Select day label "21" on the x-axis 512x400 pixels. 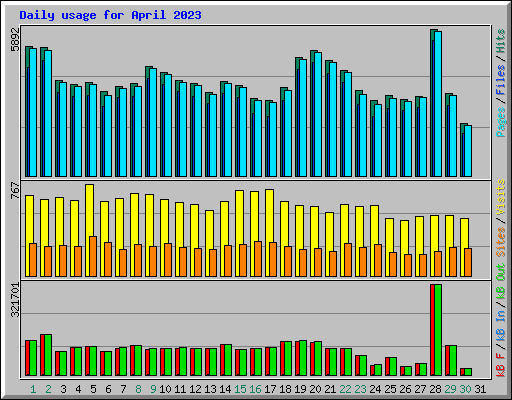(x=330, y=389)
